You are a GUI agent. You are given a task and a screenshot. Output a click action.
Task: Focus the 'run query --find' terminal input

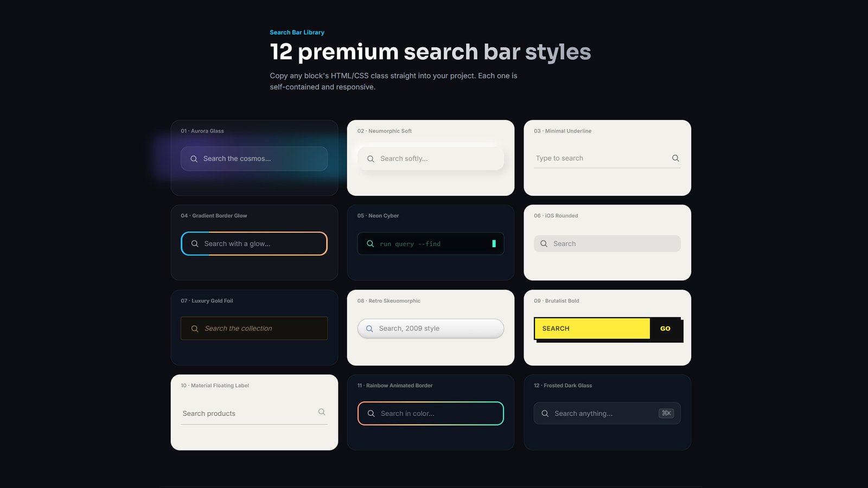[x=431, y=243]
